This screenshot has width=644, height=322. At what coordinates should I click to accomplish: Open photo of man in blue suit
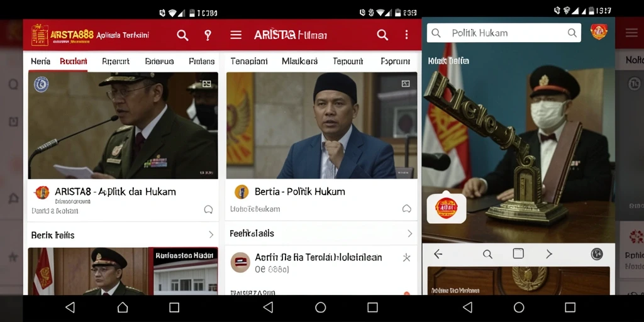click(x=321, y=125)
